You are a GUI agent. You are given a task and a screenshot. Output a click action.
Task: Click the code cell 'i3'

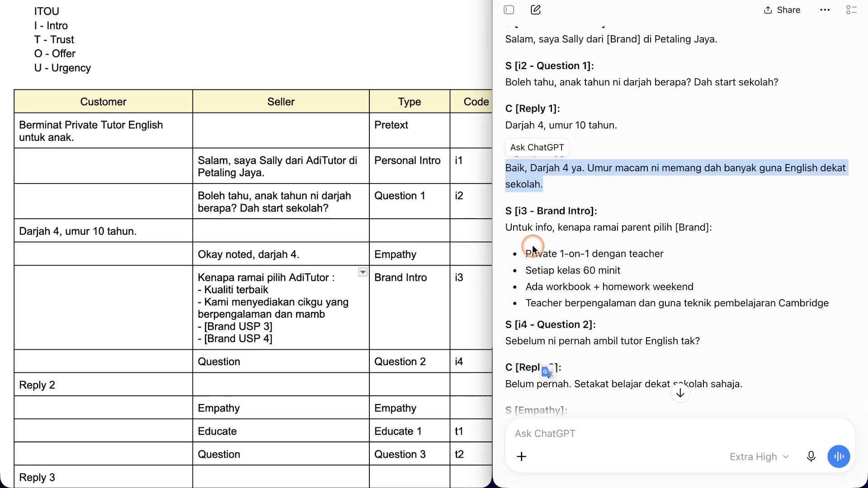(x=471, y=308)
